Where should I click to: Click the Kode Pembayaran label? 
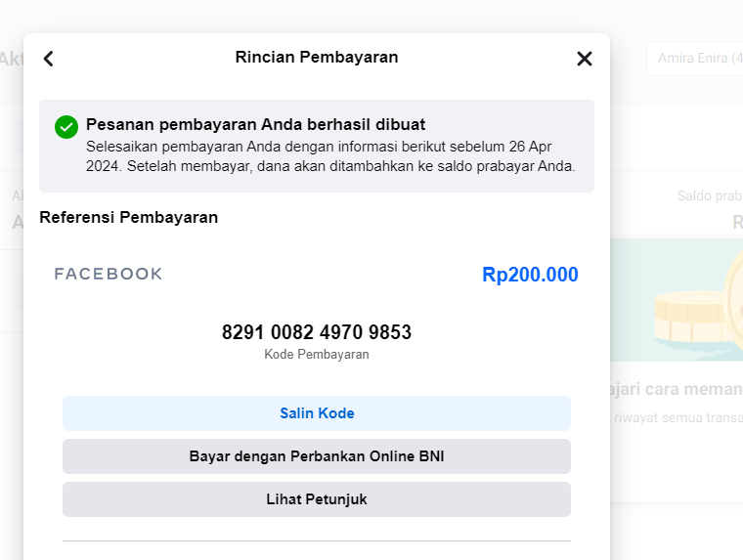point(317,355)
